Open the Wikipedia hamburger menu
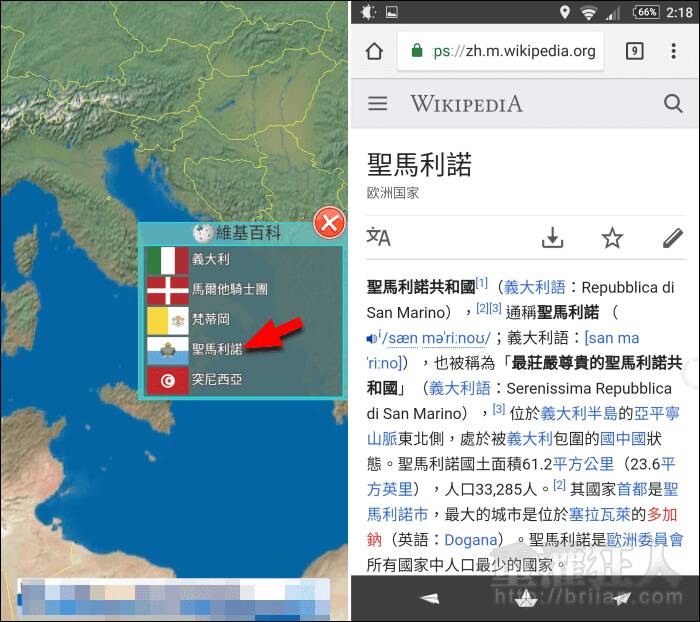Screen dimensions: 700x622 [378, 104]
